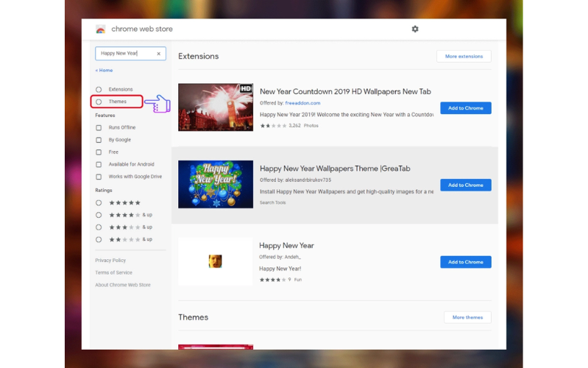This screenshot has height=368, width=588.
Task: Open the Happy New Year extension title
Action: [x=286, y=245]
